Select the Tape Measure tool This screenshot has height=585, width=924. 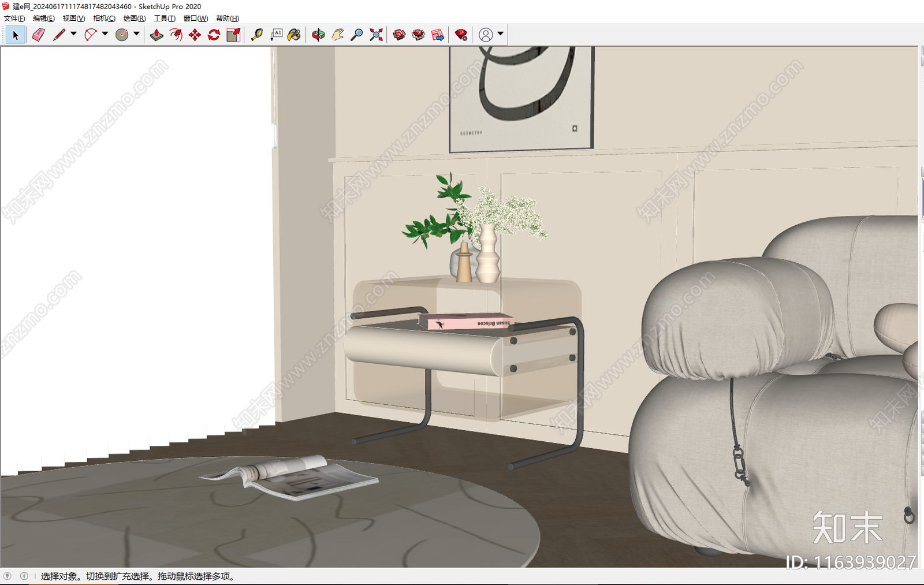(x=257, y=35)
